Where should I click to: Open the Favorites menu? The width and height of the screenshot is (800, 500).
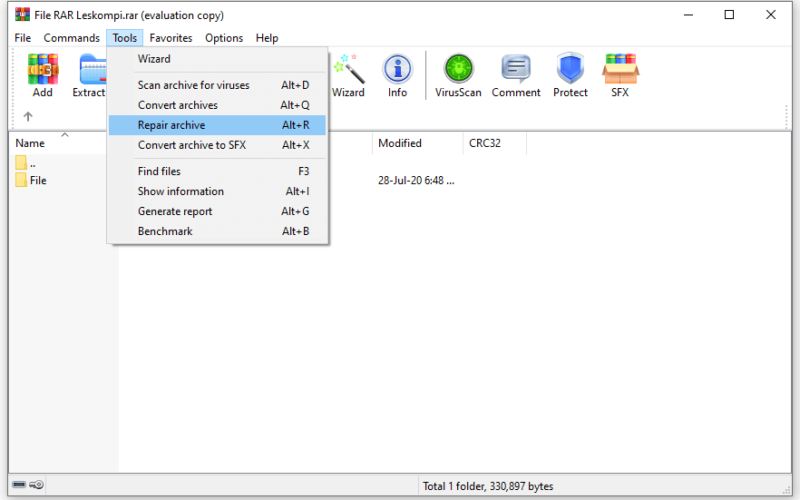pos(171,38)
